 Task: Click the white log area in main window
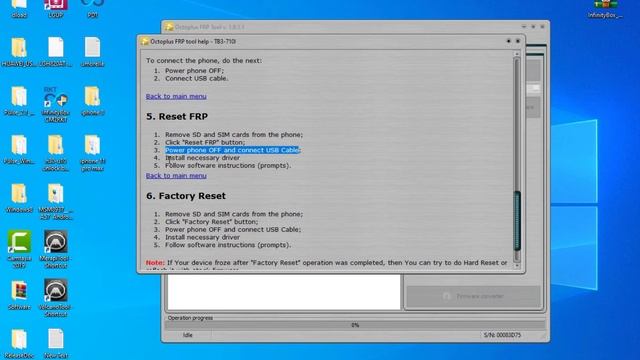click(x=284, y=292)
